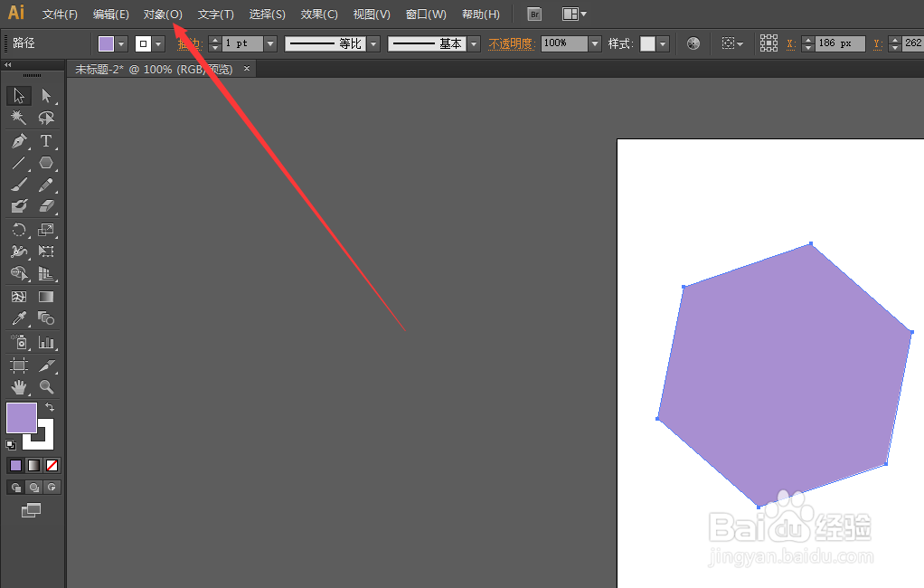Select the Column Graph tool
Viewport: 924px width, 588px height.
point(46,342)
